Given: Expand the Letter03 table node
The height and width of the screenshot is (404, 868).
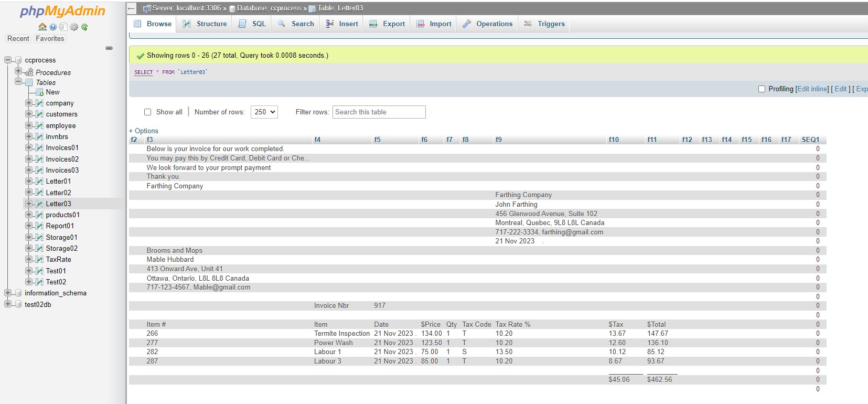Looking at the screenshot, I should [29, 204].
